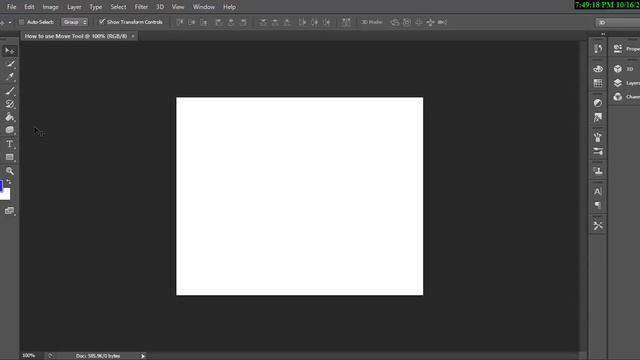Screen dimensions: 640x360
Task: Open the View menu
Action: 178,7
